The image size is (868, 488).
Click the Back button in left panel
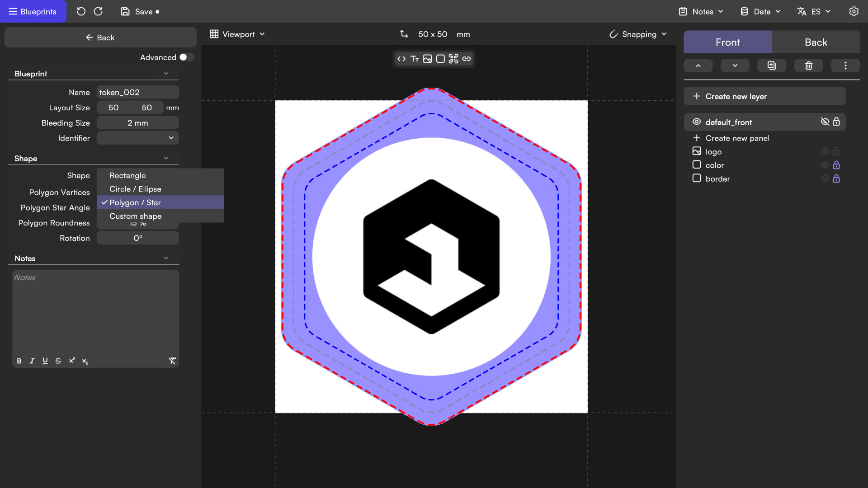tap(100, 38)
